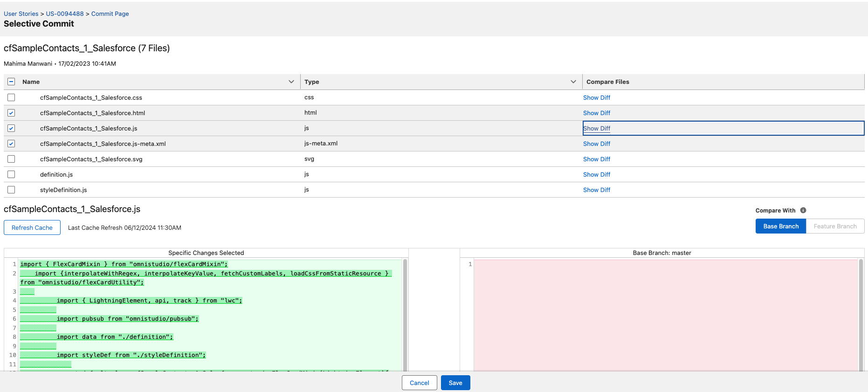Uncheck the cfSampleContacts_1_Salesforce.js checkbox
This screenshot has width=868, height=392.
point(11,128)
